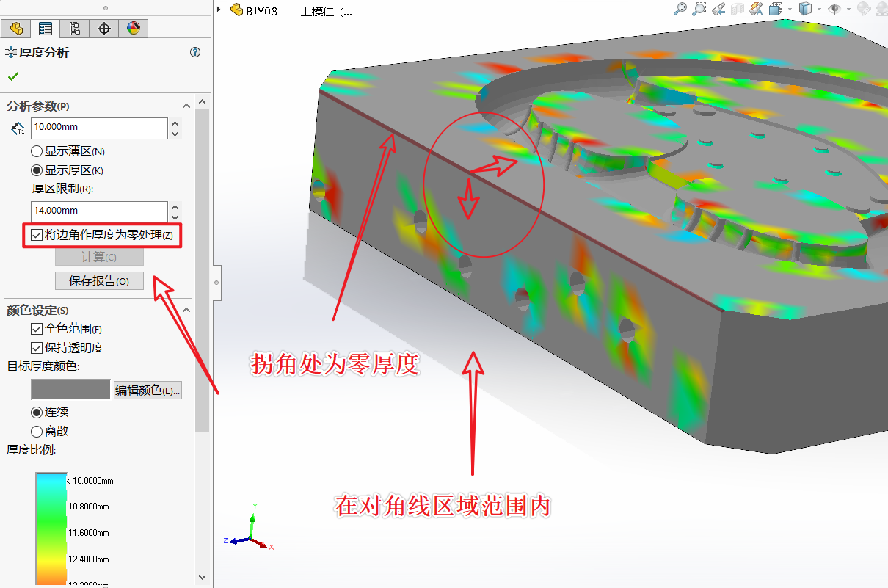Select the 离散 radio option
Screen dimensions: 888x588
pos(37,431)
